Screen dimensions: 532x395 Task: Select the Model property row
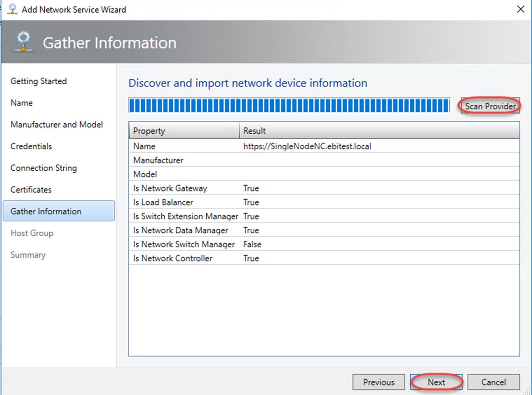coord(324,174)
